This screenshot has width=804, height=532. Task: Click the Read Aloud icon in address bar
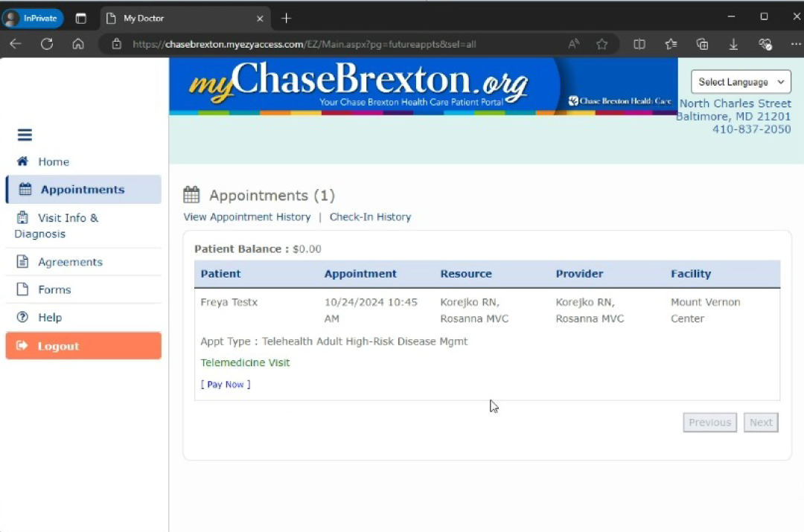[x=573, y=44]
